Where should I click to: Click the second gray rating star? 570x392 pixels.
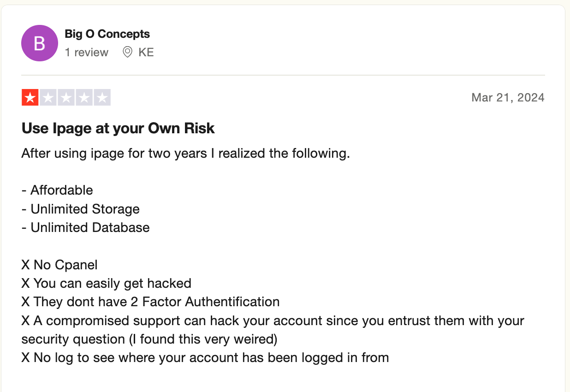tap(48, 97)
